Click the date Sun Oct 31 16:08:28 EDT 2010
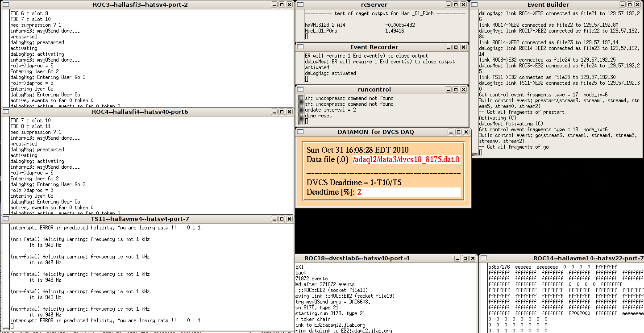This screenshot has width=644, height=333. [357, 150]
